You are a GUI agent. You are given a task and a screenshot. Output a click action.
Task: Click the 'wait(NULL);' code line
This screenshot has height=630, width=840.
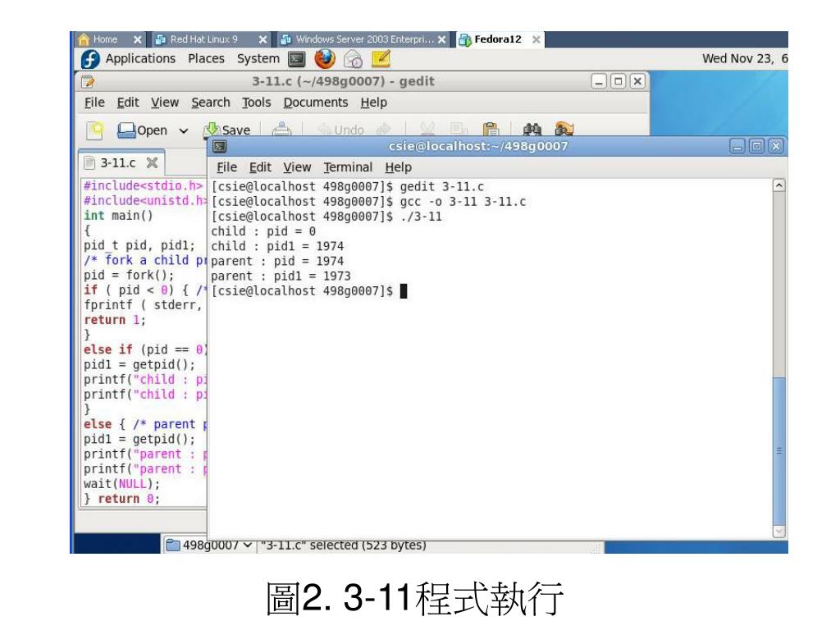point(121,484)
